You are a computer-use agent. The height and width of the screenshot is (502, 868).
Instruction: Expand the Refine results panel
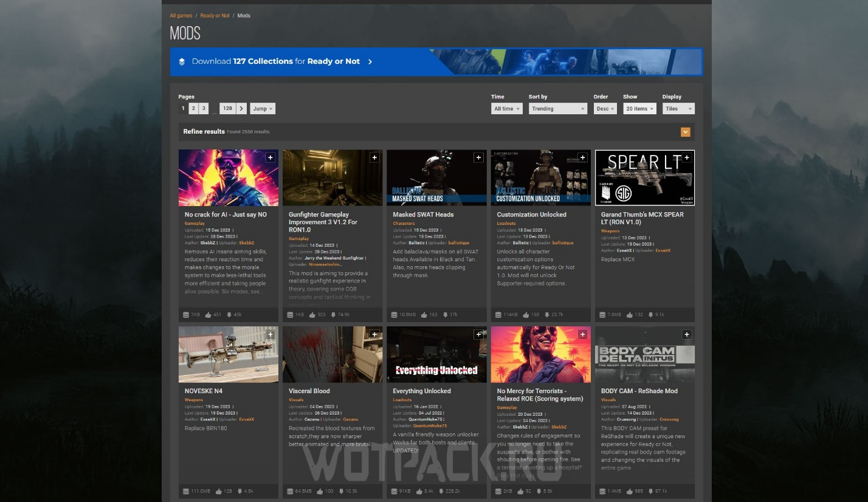[685, 132]
